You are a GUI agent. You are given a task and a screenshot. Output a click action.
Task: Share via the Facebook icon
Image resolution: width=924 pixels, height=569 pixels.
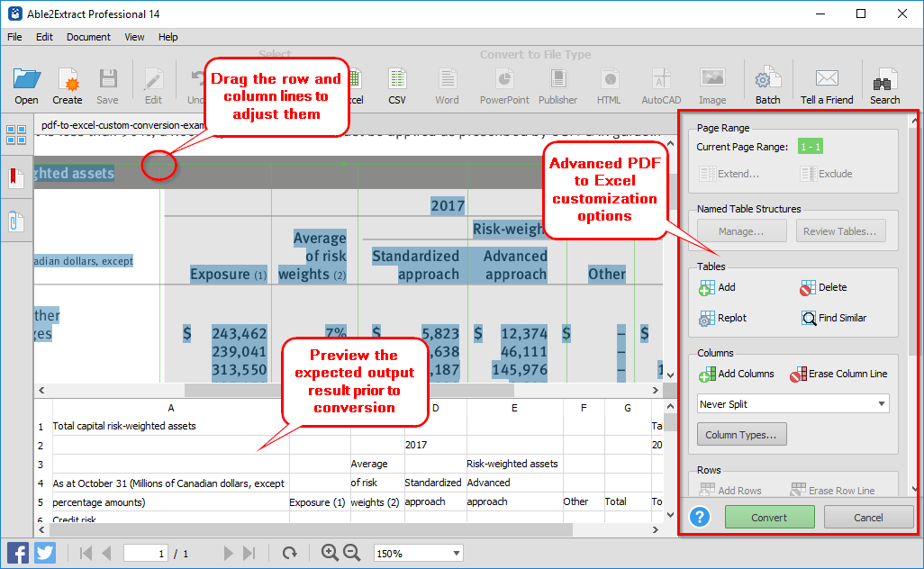point(18,553)
